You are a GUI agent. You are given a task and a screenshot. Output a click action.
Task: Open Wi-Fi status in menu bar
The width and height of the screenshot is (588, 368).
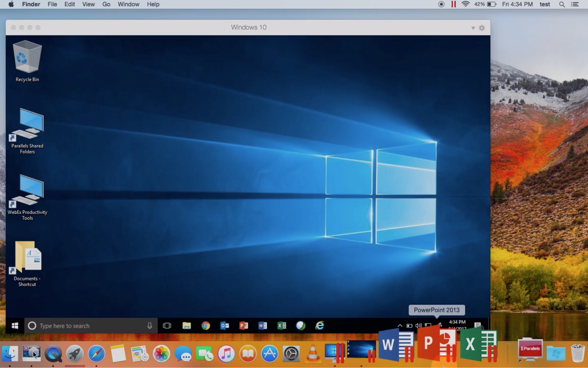[x=465, y=4]
